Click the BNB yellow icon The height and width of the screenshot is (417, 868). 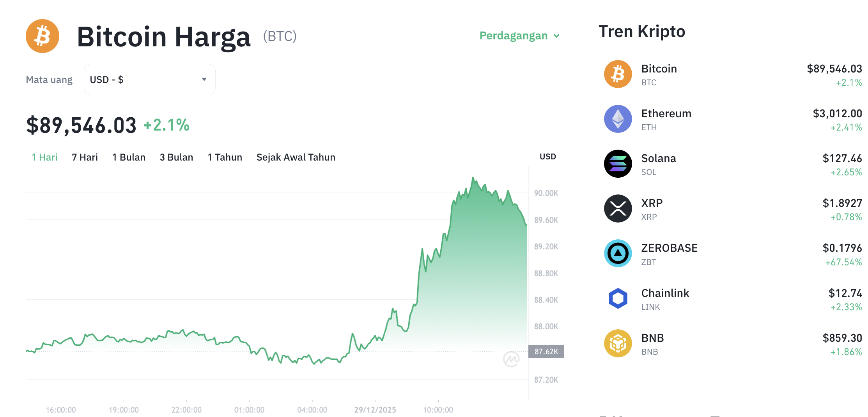[x=618, y=343]
